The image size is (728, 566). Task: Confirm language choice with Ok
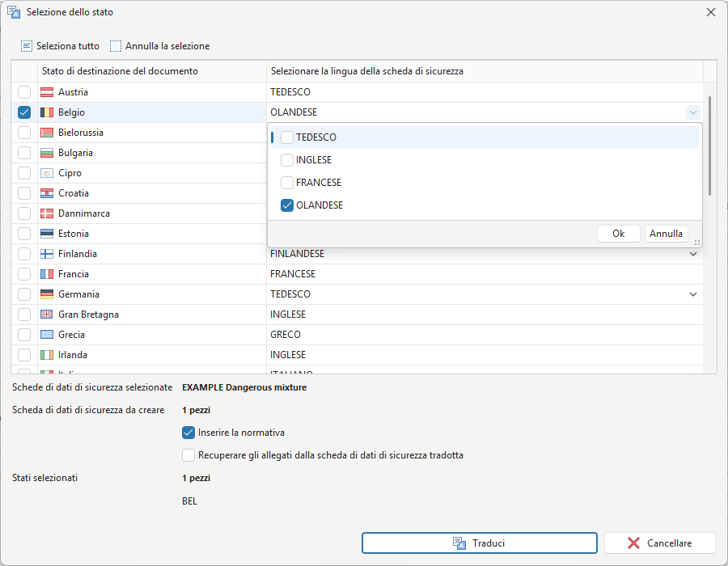click(x=619, y=234)
